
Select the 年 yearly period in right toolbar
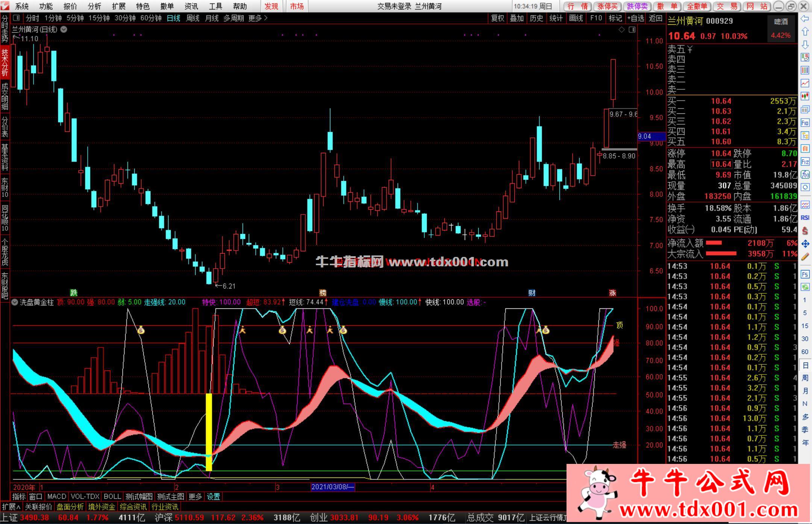tap(805, 443)
